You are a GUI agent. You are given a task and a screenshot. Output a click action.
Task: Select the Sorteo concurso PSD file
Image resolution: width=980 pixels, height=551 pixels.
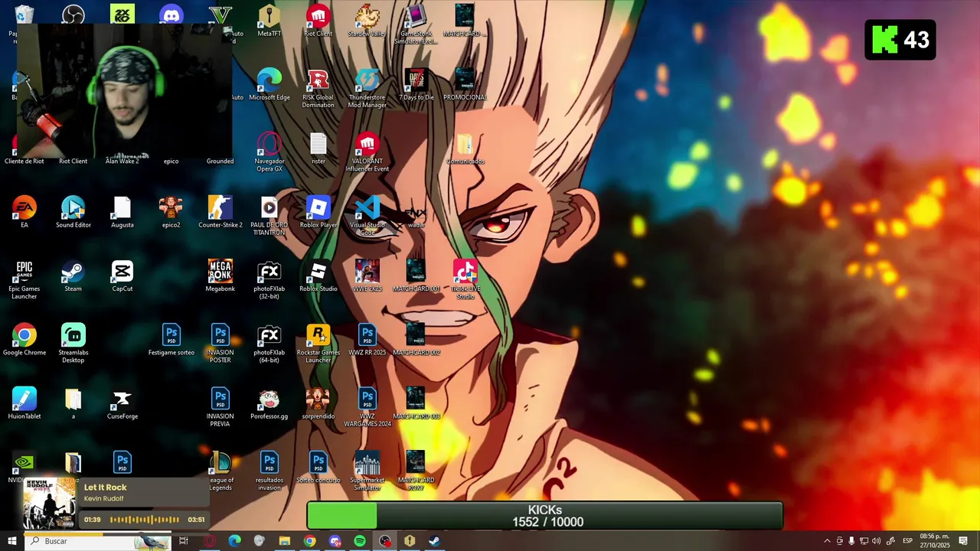click(318, 467)
